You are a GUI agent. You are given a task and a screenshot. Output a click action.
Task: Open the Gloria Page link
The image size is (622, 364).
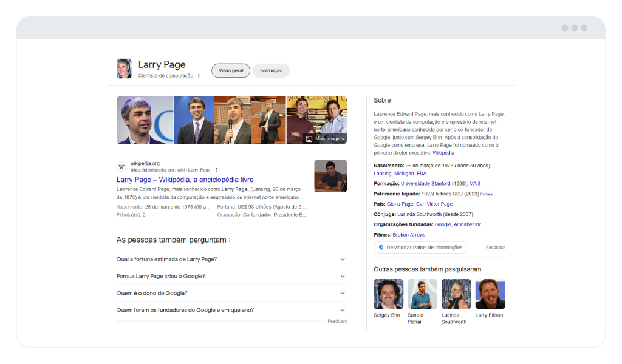pos(400,204)
